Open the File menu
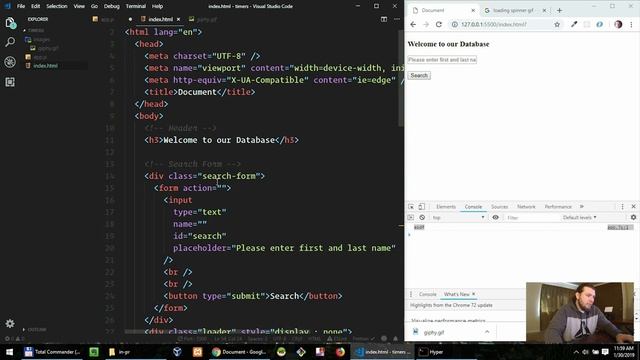 point(21,6)
